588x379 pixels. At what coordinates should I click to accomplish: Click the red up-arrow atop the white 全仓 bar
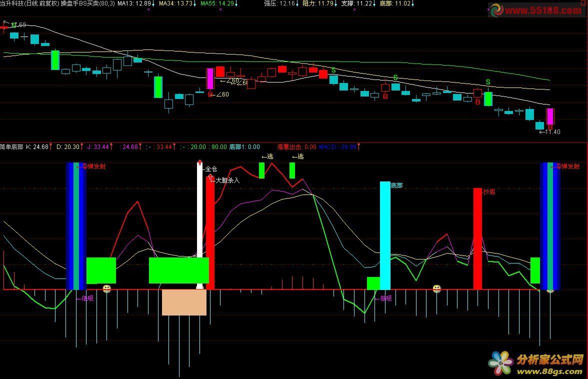[200, 162]
